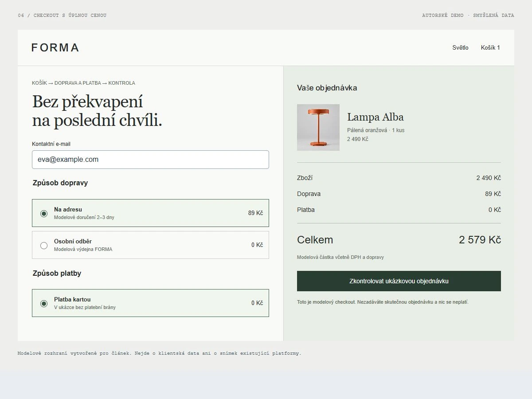Click the Lampa Alba product thumbnail
Image resolution: width=532 pixels, height=399 pixels.
[x=318, y=127]
